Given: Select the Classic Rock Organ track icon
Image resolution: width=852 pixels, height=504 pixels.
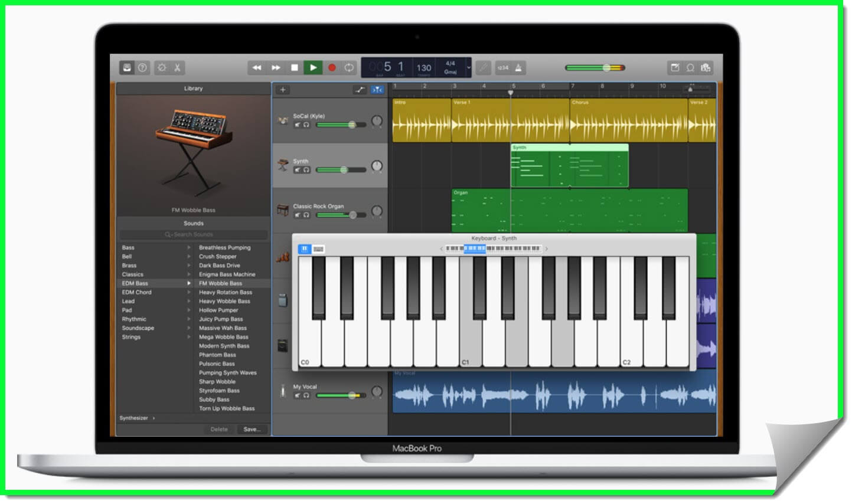Looking at the screenshot, I should click(283, 210).
